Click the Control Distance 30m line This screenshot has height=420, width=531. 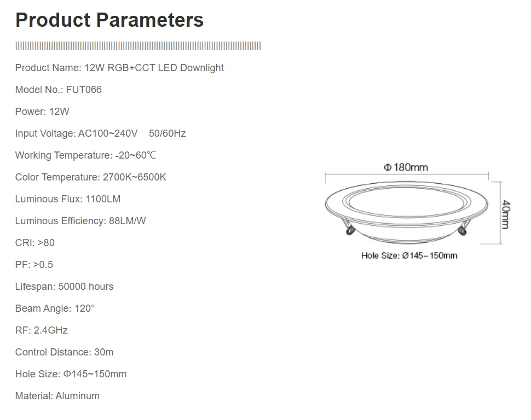pos(64,352)
